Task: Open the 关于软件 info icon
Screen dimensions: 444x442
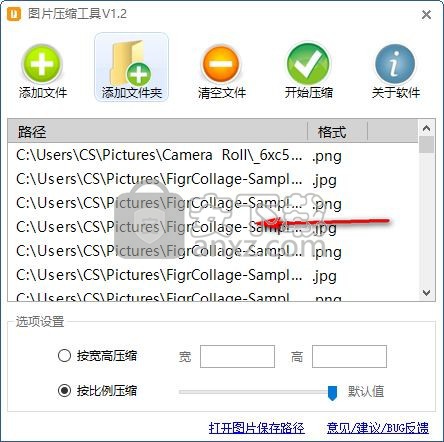Action: tap(395, 64)
